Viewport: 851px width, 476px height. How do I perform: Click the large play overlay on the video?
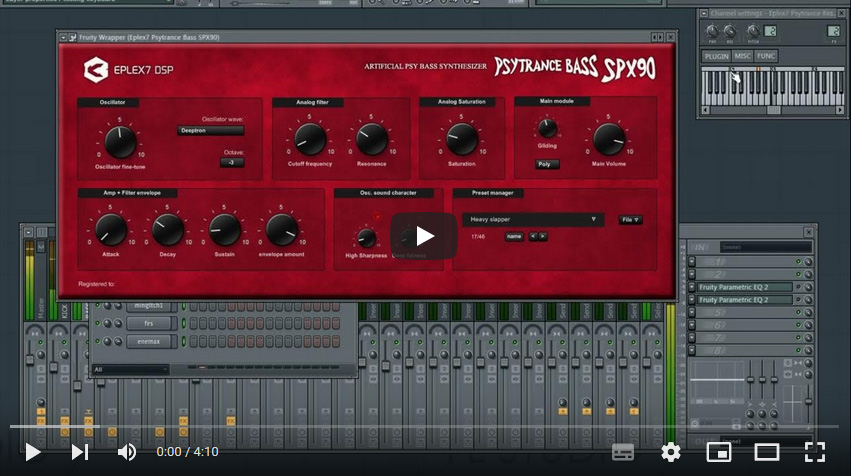424,236
